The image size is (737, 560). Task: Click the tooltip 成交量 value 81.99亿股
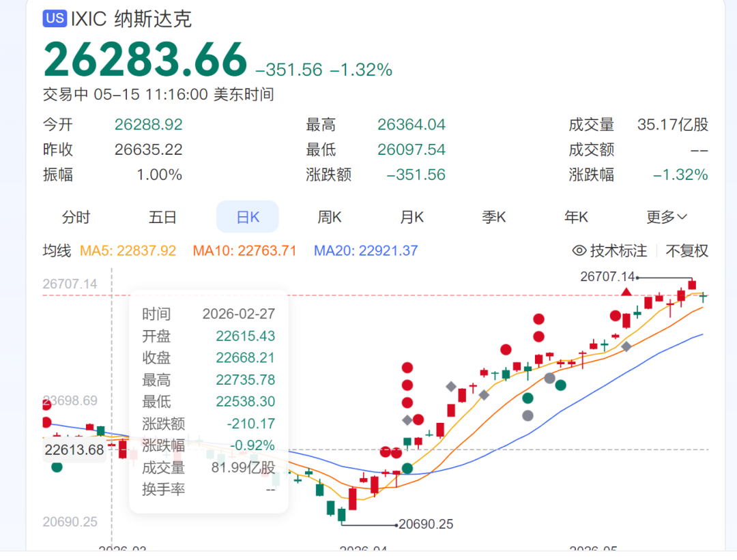(x=243, y=467)
